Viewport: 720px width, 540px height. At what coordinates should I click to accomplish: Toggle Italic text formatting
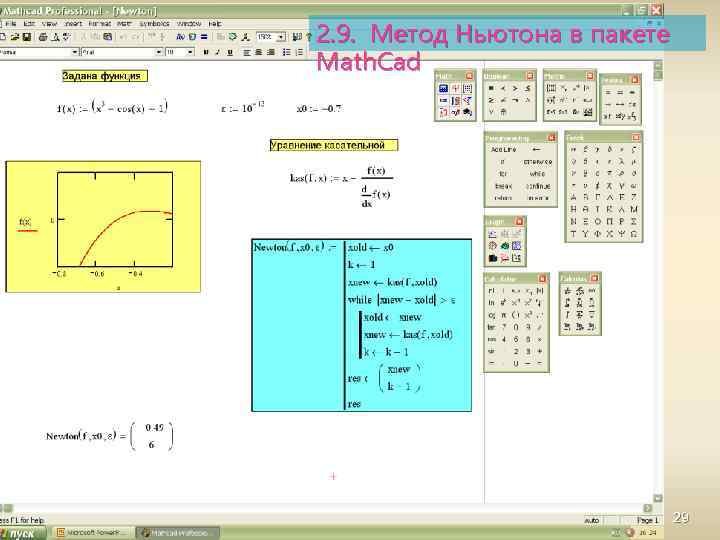[218, 52]
